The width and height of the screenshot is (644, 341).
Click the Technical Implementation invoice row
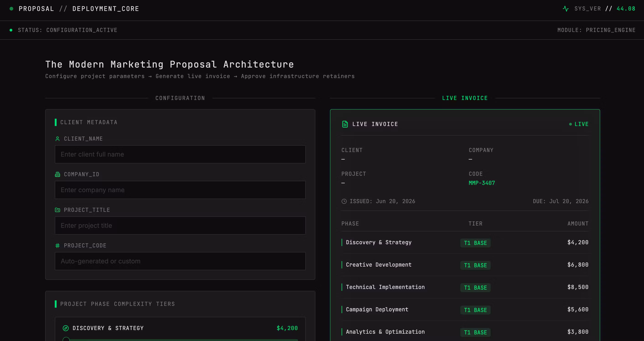click(465, 287)
